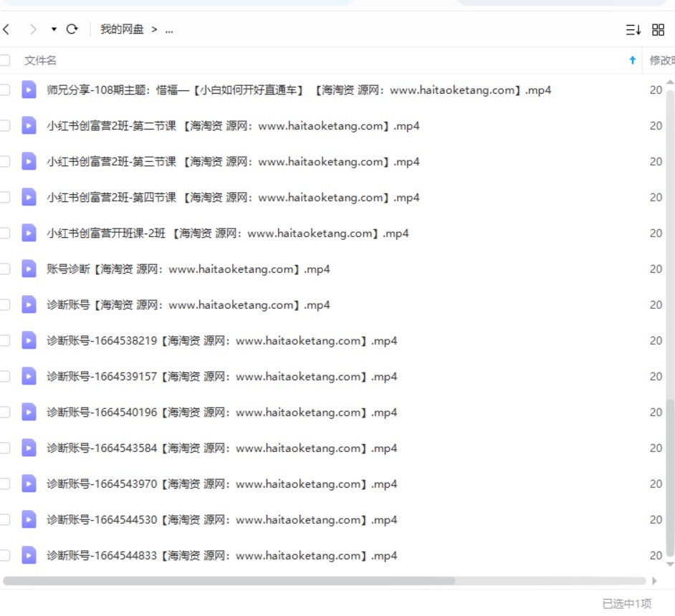Select checkbox for the 账号诊断 video
The image size is (675, 616).
(x=5, y=269)
